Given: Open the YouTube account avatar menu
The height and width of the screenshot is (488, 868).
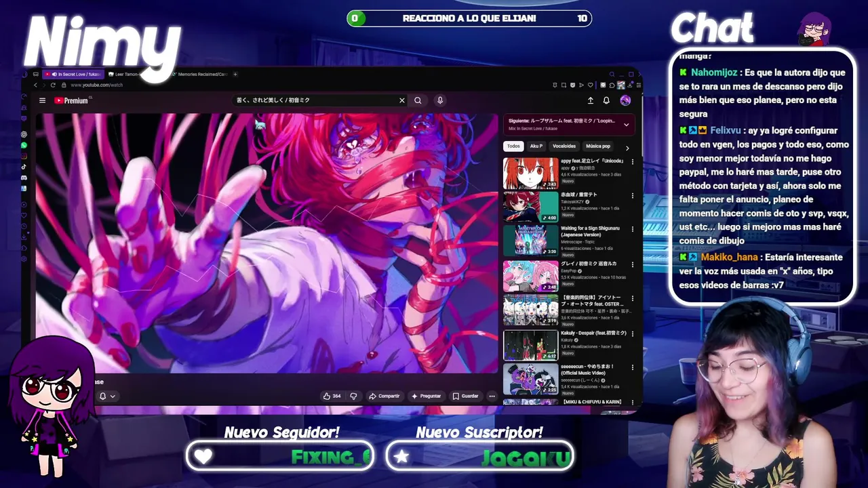Looking at the screenshot, I should tap(625, 100).
